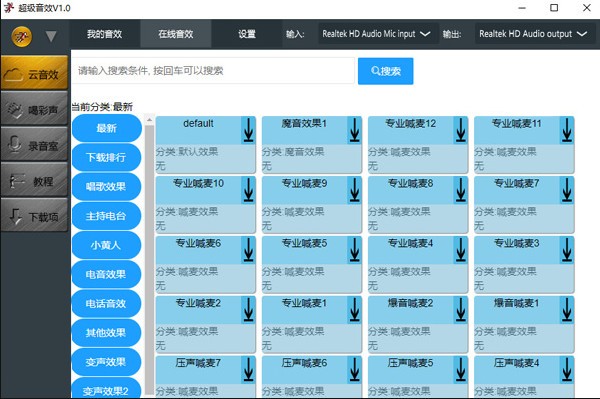Download 魔音效果1 via its arrow icon
This screenshot has height=399, width=600.
[x=354, y=130]
